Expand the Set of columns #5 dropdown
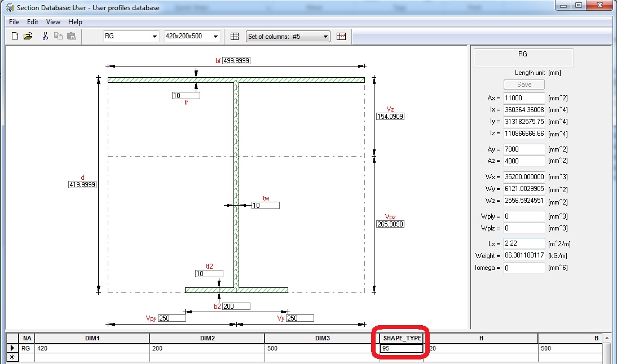Image resolution: width=617 pixels, height=364 pixels. pos(325,36)
